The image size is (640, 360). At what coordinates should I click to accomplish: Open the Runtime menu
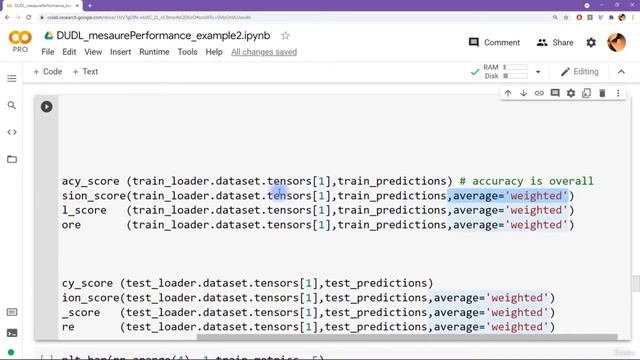click(154, 52)
